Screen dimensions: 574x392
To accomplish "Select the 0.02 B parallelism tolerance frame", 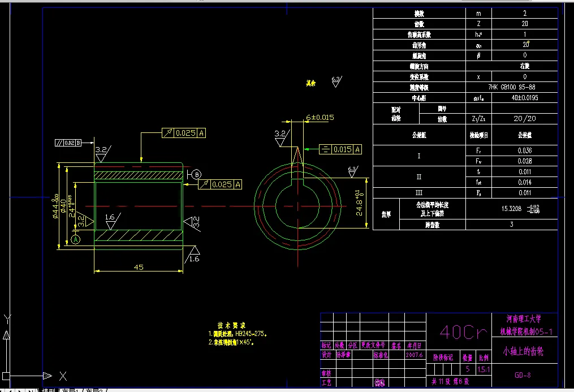I will [x=68, y=143].
